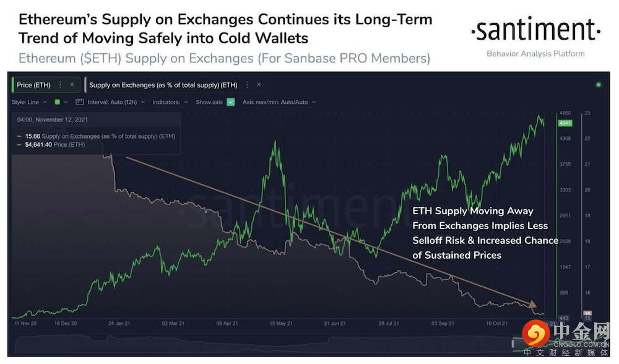Open Supply on Exchanges metric options menu
This screenshot has width=619, height=364.
(246, 85)
